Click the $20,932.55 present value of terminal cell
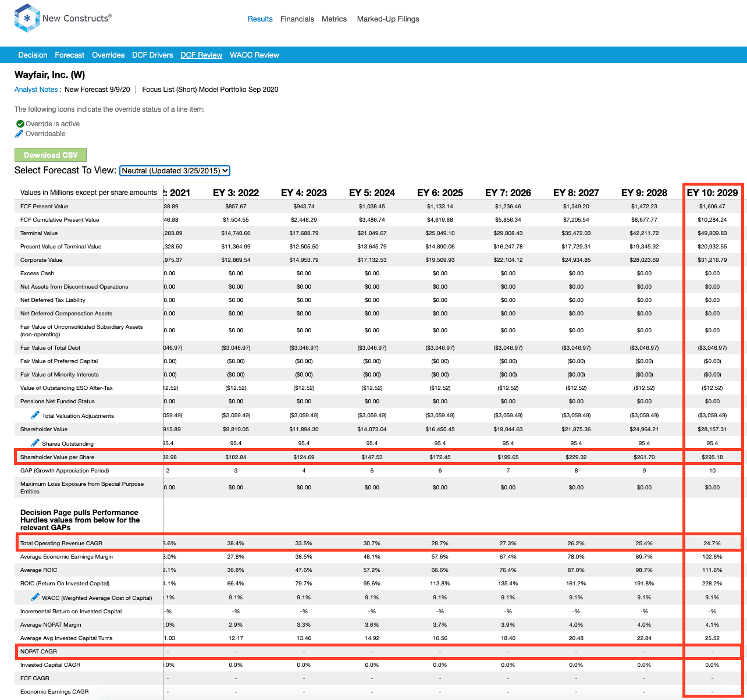747x700 pixels. pos(712,247)
